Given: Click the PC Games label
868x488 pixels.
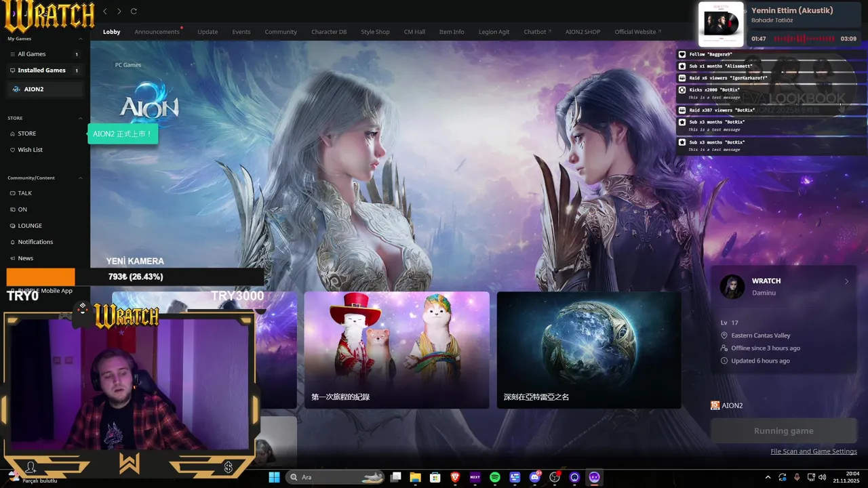Looking at the screenshot, I should (x=128, y=65).
